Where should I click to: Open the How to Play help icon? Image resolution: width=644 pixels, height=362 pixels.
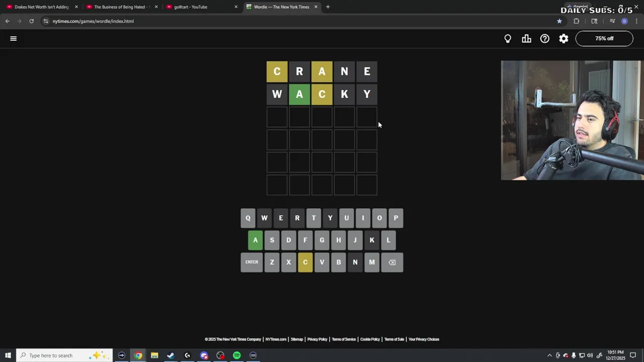point(545,39)
